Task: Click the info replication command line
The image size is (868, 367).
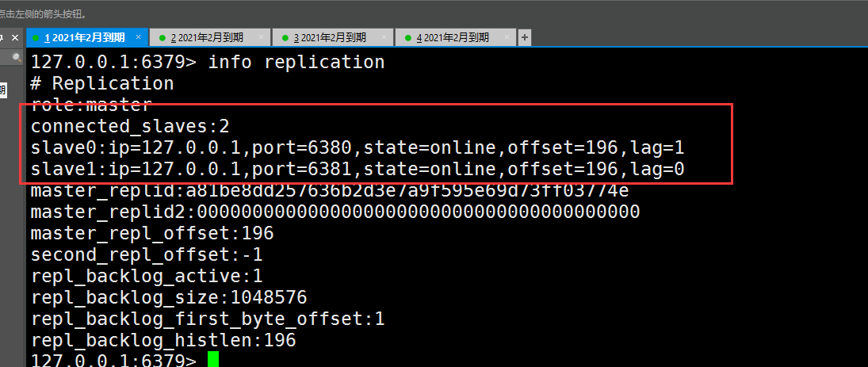Action: (208, 62)
